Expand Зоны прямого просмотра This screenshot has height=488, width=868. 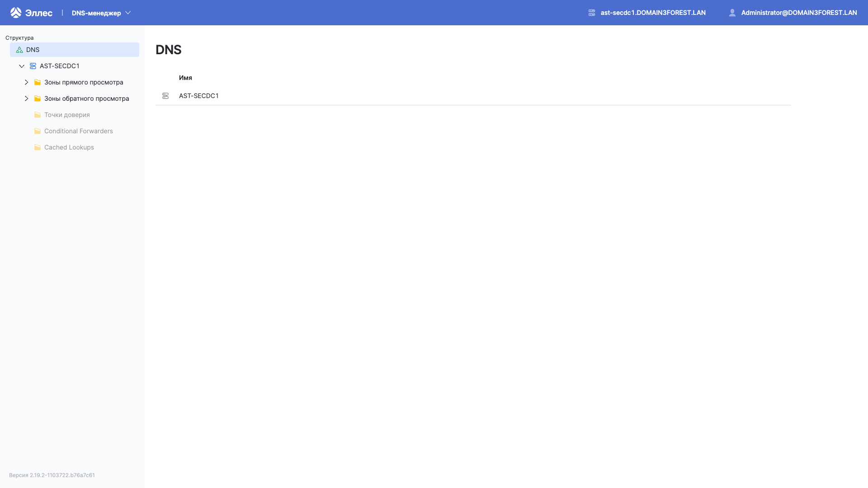(26, 82)
